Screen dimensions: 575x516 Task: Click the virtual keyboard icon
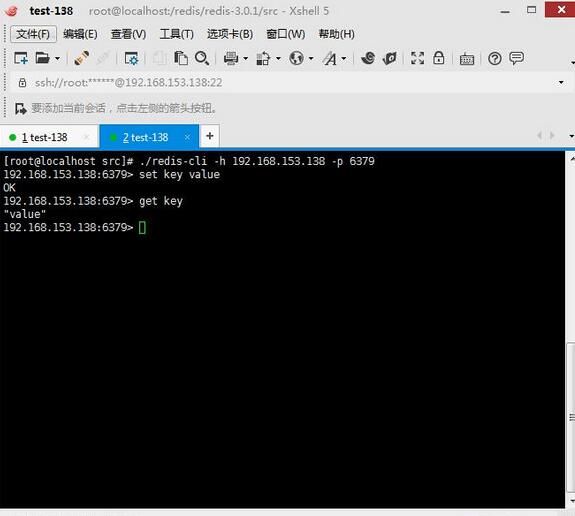pos(467,59)
